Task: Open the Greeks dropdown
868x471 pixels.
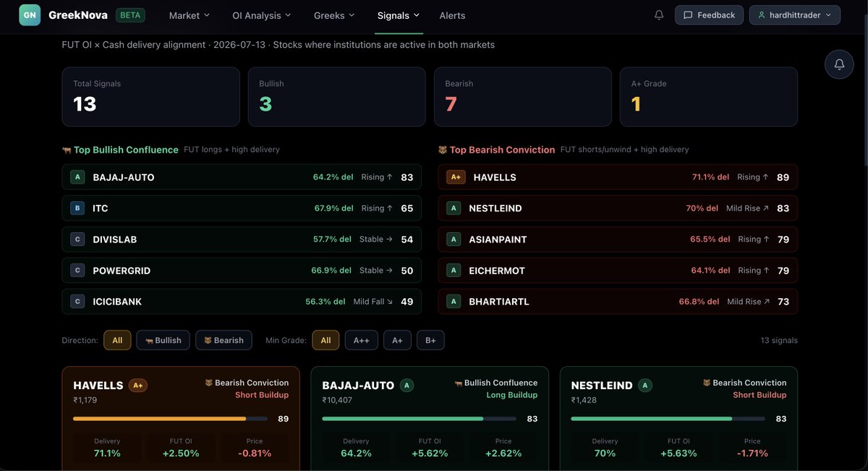Action: tap(334, 15)
